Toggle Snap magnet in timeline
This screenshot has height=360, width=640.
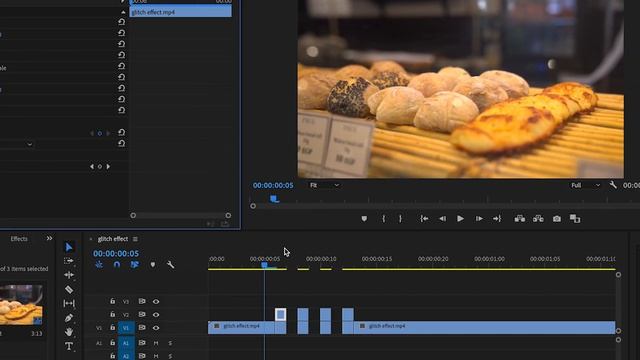coord(117,264)
